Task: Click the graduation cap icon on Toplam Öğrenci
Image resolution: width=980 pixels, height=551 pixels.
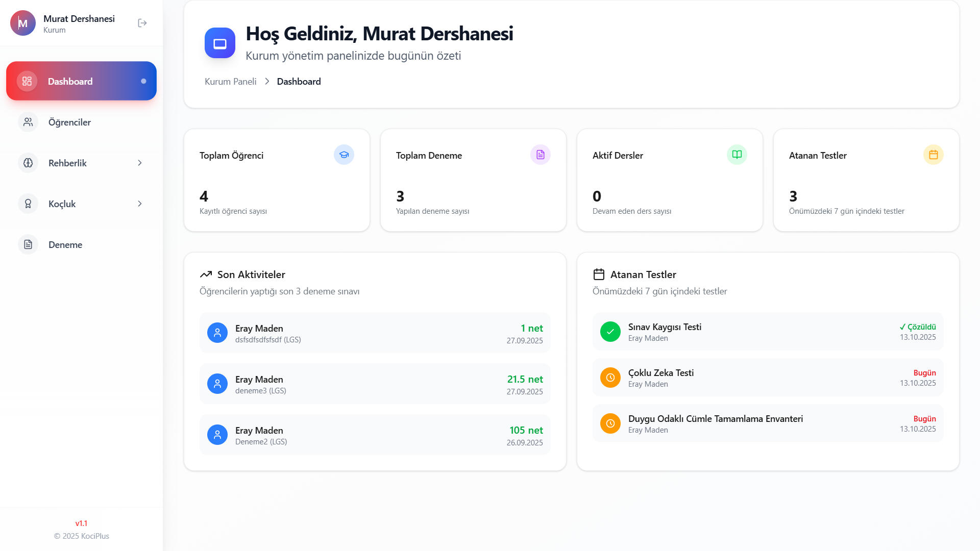Action: [344, 155]
